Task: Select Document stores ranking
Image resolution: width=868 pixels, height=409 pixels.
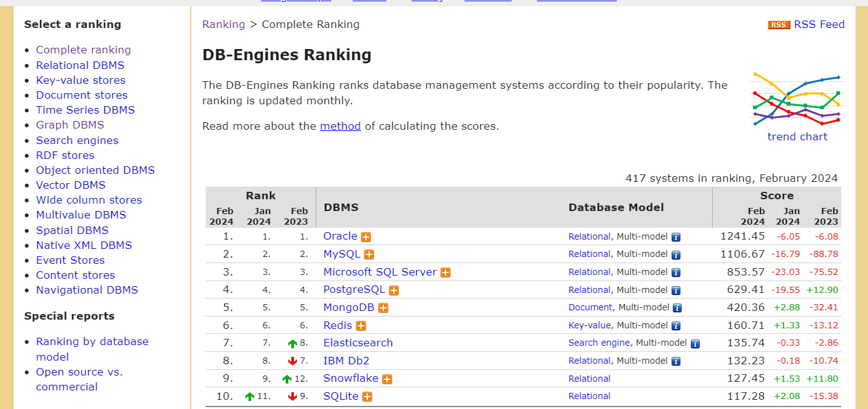Action: tap(81, 95)
